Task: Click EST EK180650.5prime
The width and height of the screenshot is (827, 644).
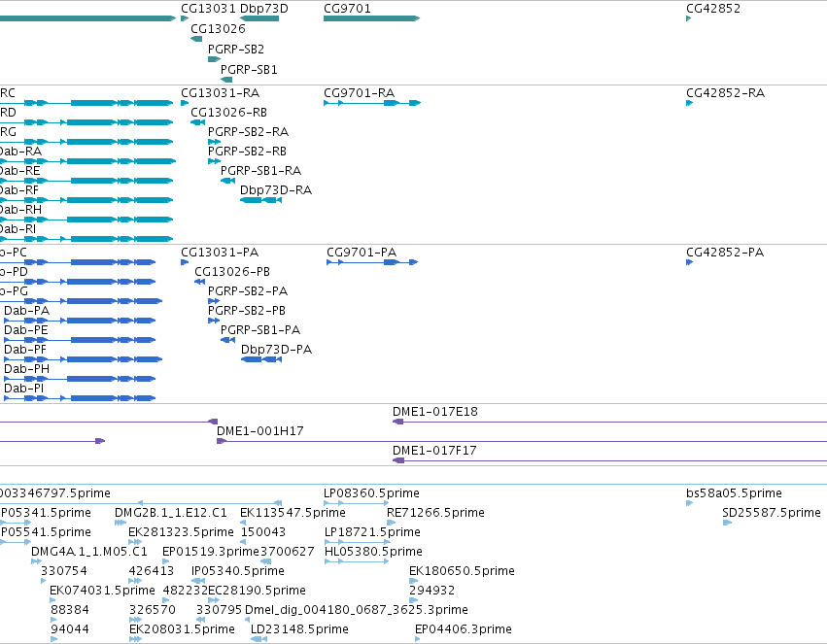Action: (x=462, y=571)
